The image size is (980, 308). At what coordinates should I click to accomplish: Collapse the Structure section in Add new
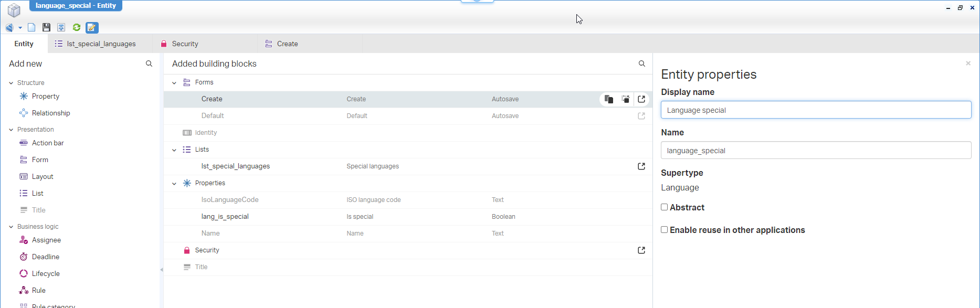[11, 83]
